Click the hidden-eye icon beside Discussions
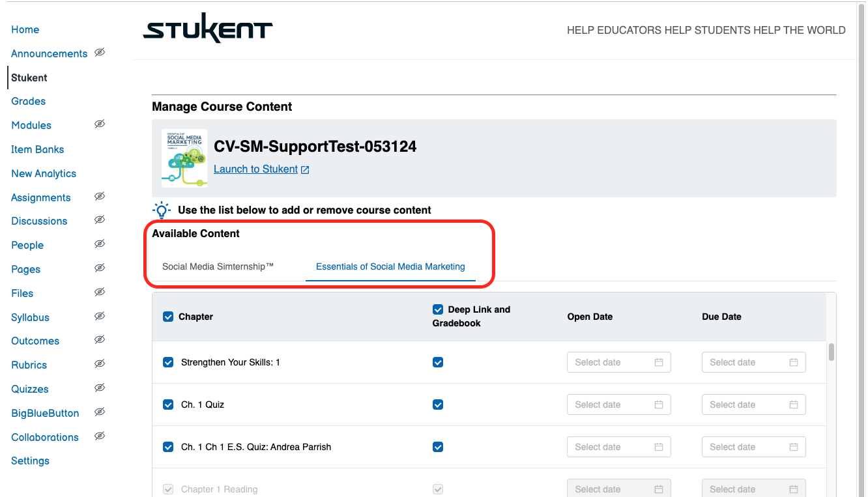The image size is (868, 497). coord(100,220)
